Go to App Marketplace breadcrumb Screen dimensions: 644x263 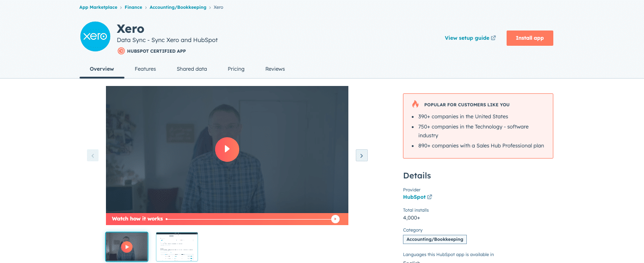99,7
